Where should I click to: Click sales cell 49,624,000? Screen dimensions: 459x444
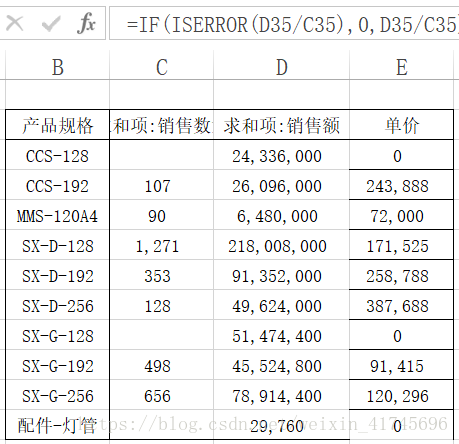[x=282, y=305]
